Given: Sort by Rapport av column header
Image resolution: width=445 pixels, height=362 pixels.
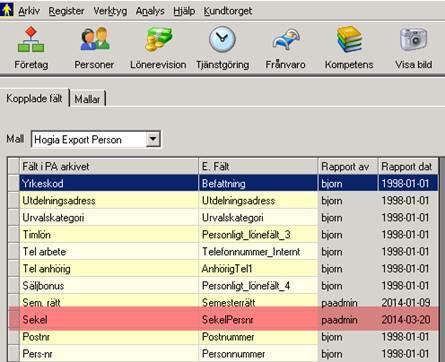Looking at the screenshot, I should 348,166.
